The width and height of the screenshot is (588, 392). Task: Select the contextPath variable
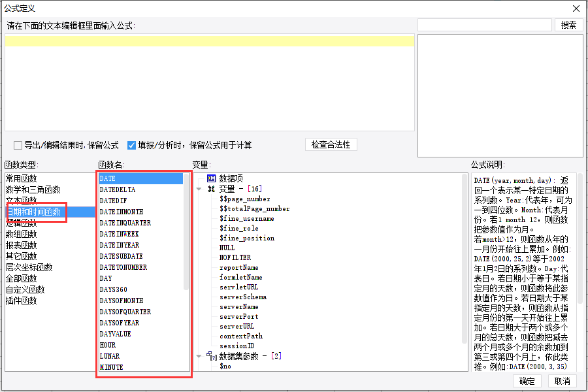(x=241, y=336)
